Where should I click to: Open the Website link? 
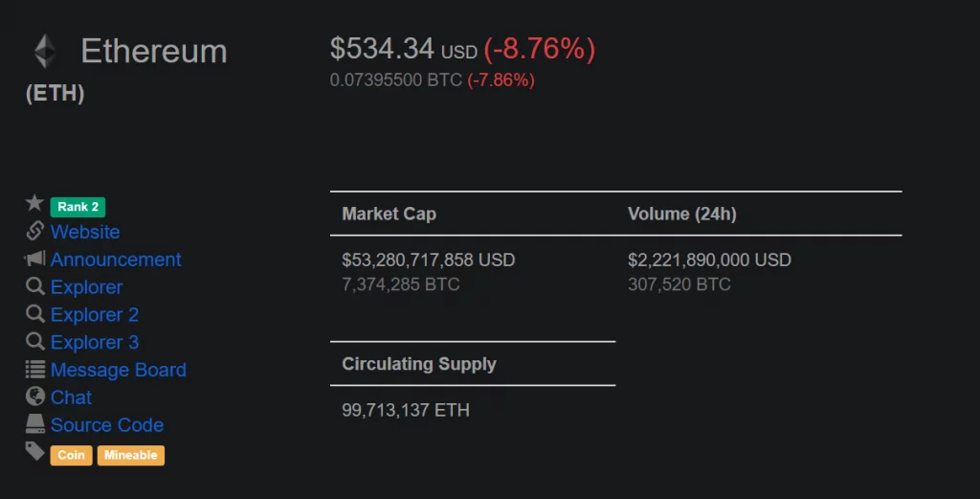click(85, 232)
